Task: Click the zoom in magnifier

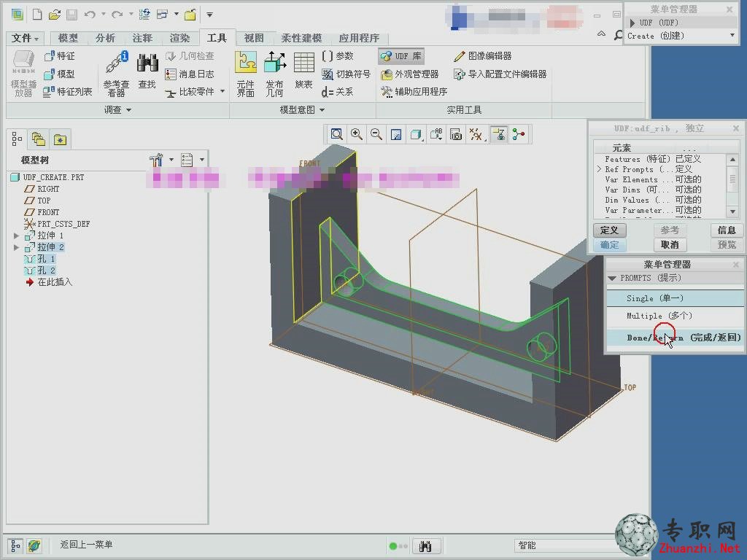Action: pos(356,135)
